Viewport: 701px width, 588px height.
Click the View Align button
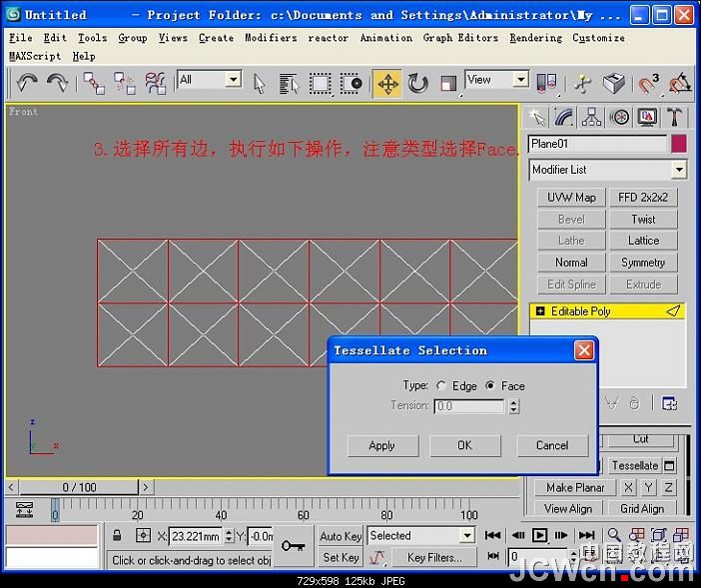568,509
